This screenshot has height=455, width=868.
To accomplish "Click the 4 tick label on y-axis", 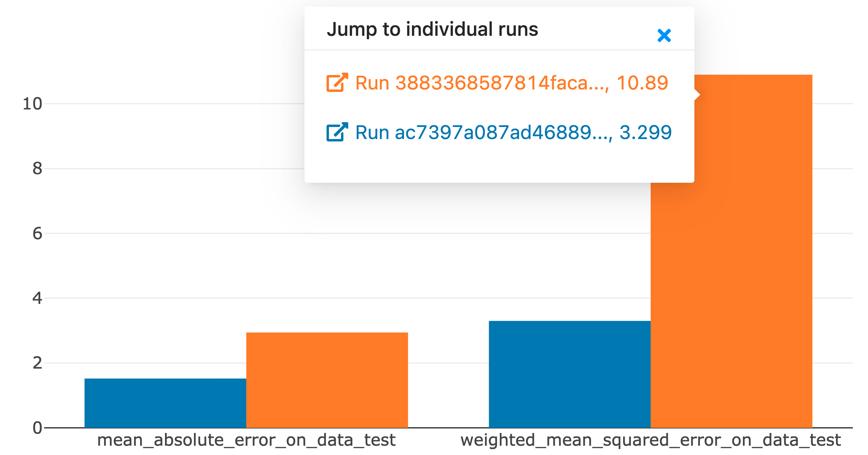I will [x=37, y=298].
